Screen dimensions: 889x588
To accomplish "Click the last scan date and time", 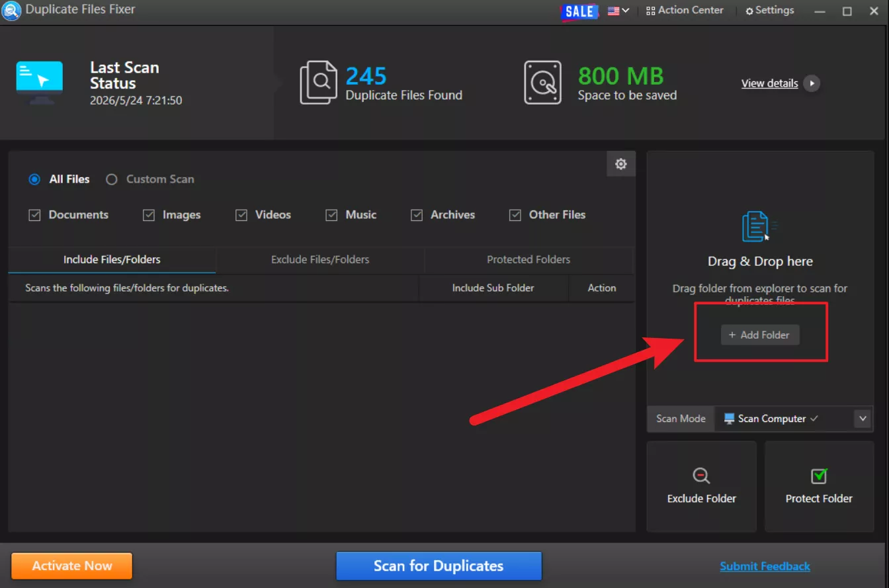I will [x=136, y=101].
